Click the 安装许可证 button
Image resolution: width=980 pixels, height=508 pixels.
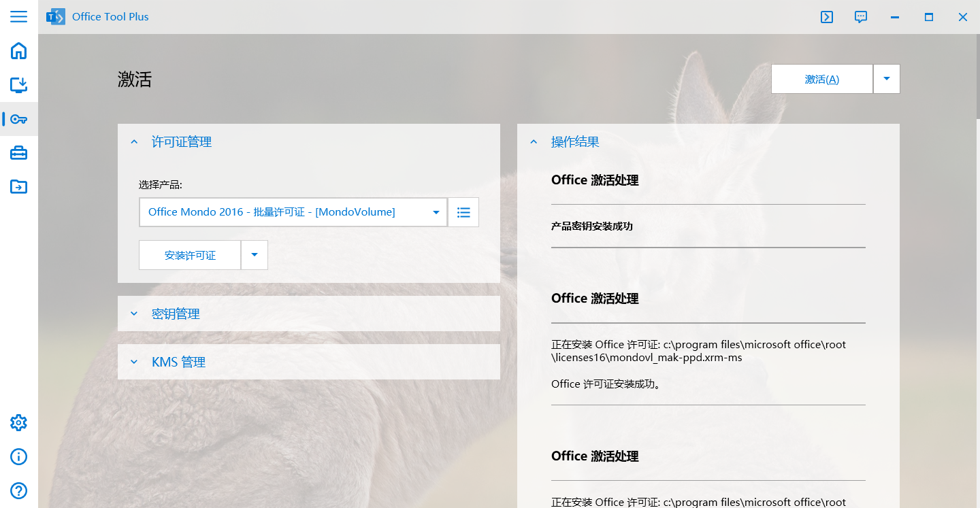click(190, 254)
